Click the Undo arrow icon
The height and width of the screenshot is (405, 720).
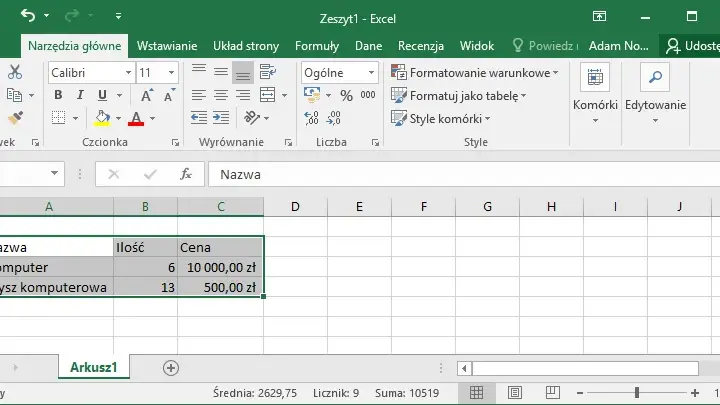[x=28, y=16]
